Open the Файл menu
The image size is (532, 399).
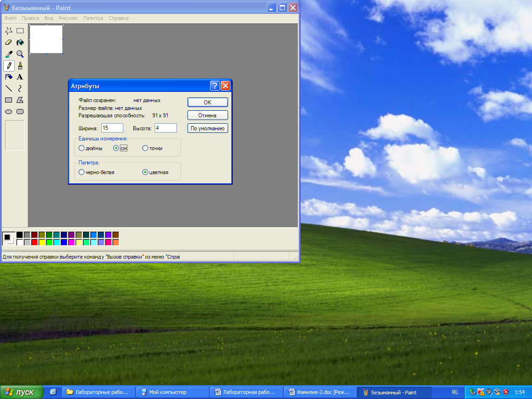coord(11,18)
